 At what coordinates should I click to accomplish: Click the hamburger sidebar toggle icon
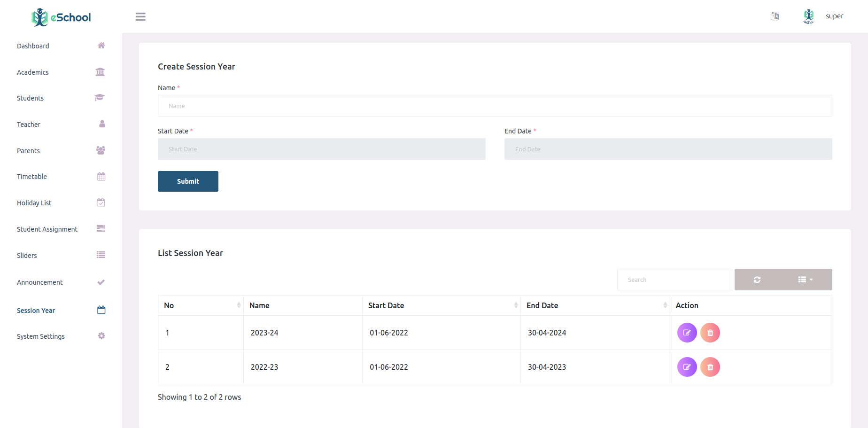[140, 17]
